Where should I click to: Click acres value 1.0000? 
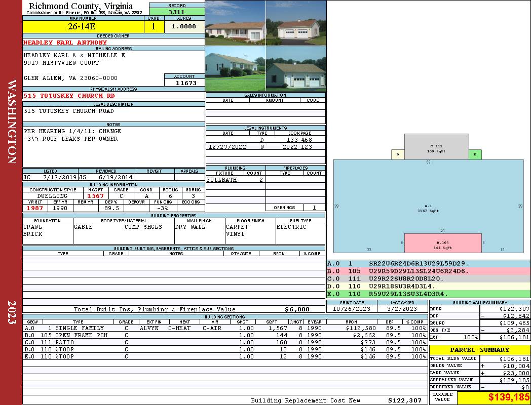tap(183, 26)
